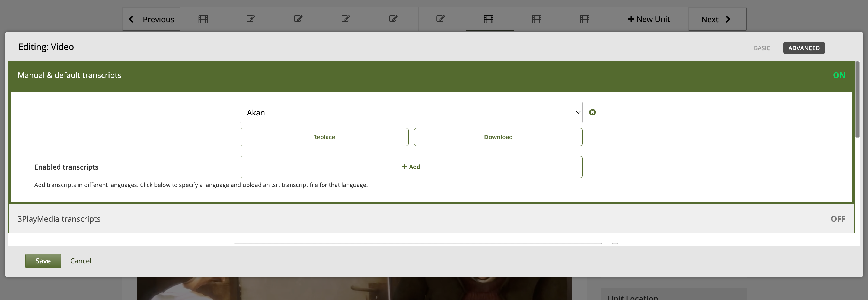Click the + Add transcript button

click(411, 167)
